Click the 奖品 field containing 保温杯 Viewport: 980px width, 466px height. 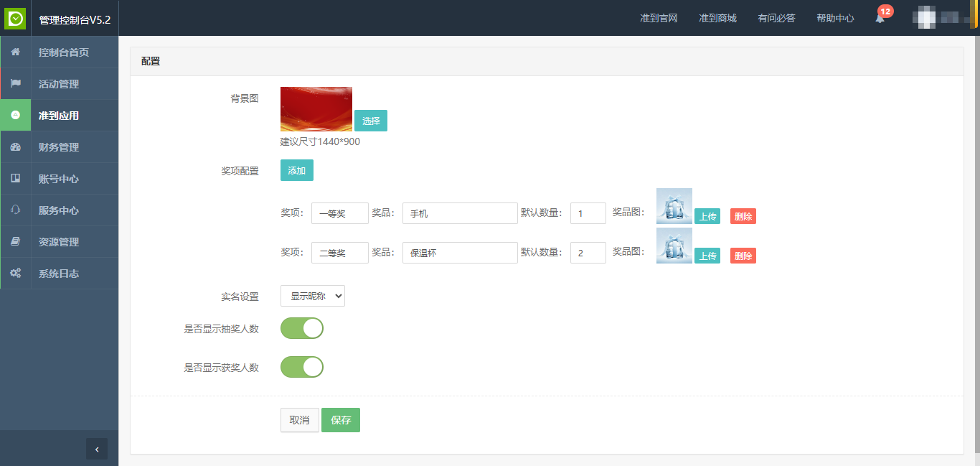pos(460,253)
